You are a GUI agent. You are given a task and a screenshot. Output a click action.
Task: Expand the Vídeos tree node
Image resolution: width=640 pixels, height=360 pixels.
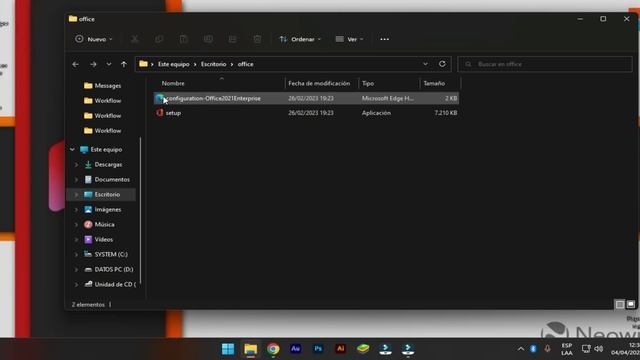[76, 240]
